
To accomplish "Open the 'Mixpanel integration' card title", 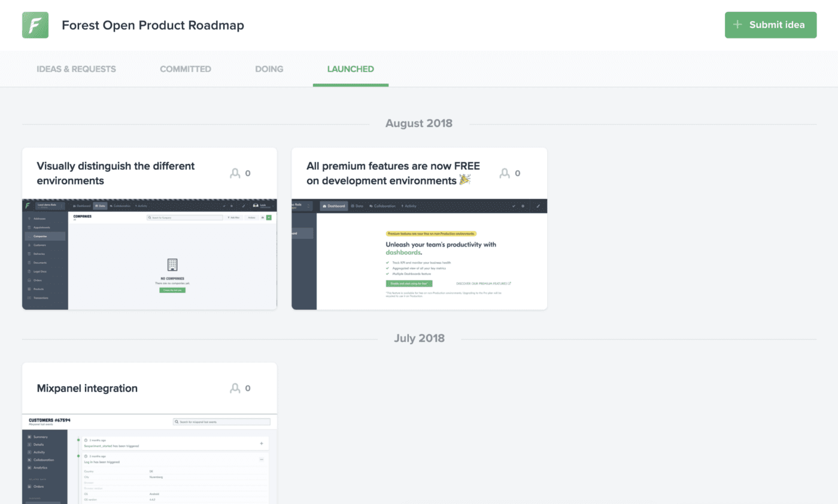I will 87,388.
